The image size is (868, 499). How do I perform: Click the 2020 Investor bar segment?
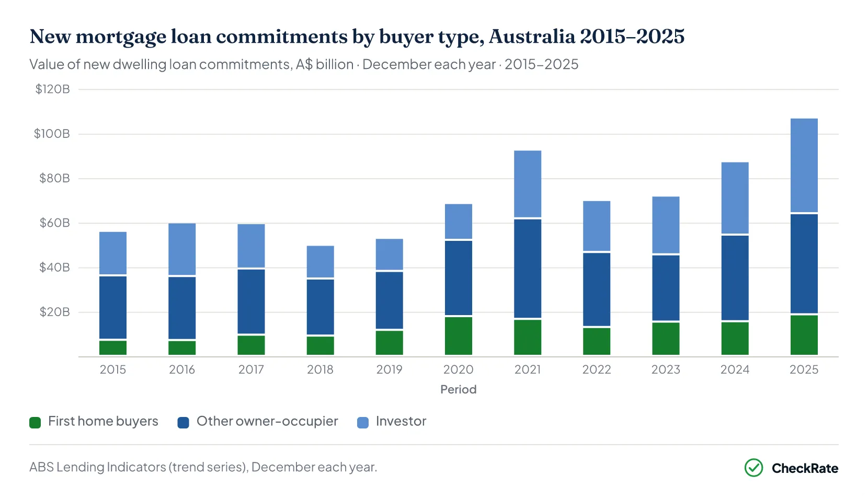coord(459,221)
